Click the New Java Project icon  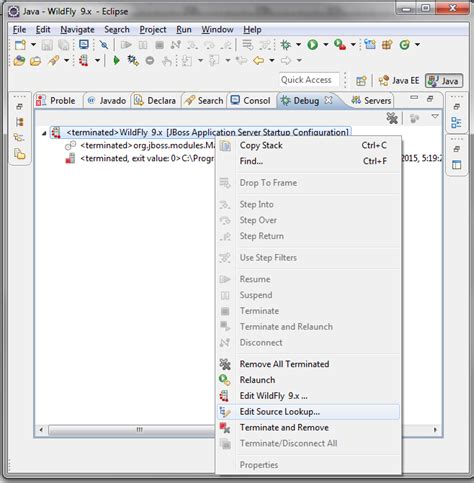pyautogui.click(x=370, y=44)
